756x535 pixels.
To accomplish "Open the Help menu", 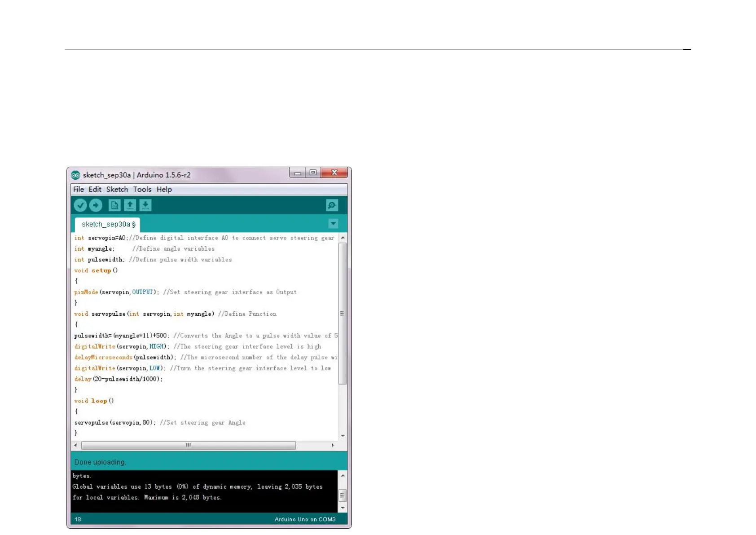I will (164, 190).
